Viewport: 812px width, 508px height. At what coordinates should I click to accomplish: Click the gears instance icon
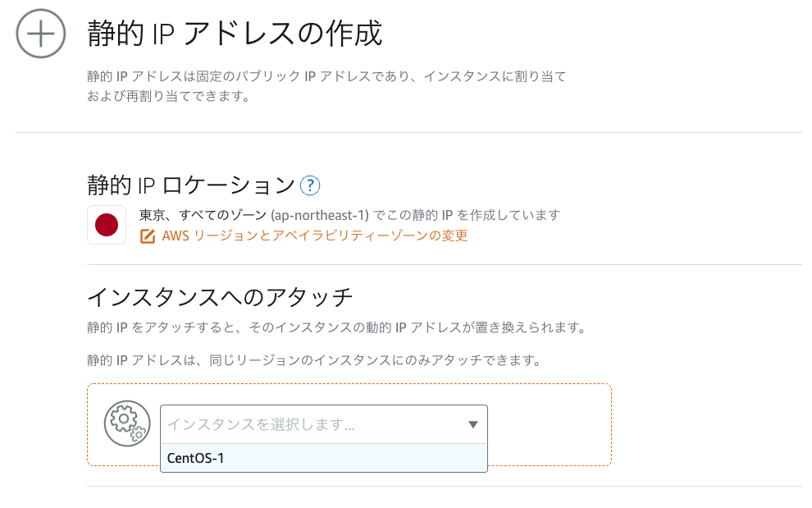click(127, 423)
